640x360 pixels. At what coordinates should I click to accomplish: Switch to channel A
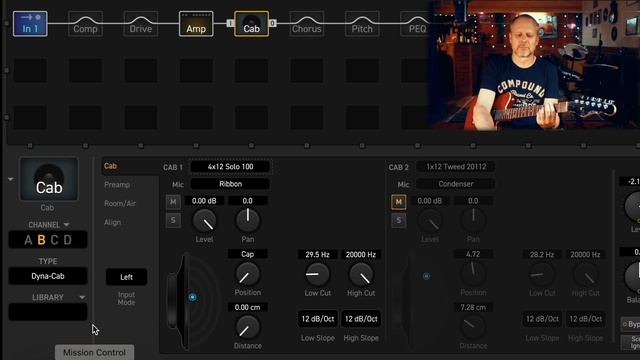point(28,240)
